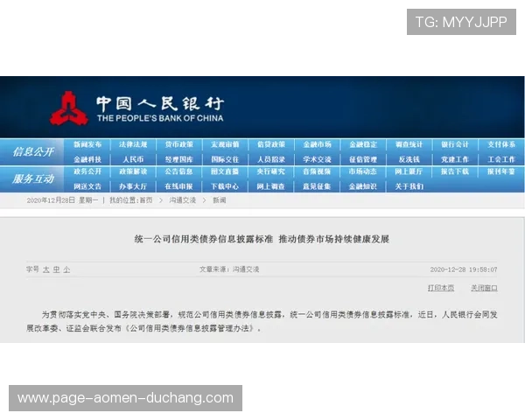Screen dimensions: 525x420
Task: Select 央行研究 in the service menu
Action: (271, 171)
